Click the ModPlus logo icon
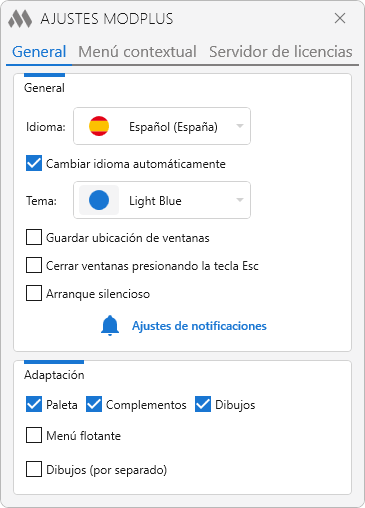The image size is (365, 508). click(20, 19)
